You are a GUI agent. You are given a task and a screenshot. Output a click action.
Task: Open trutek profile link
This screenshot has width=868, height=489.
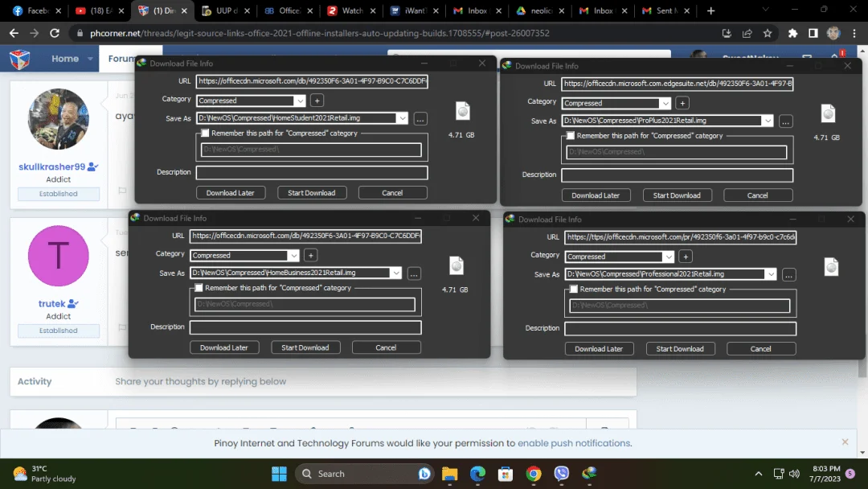click(52, 303)
